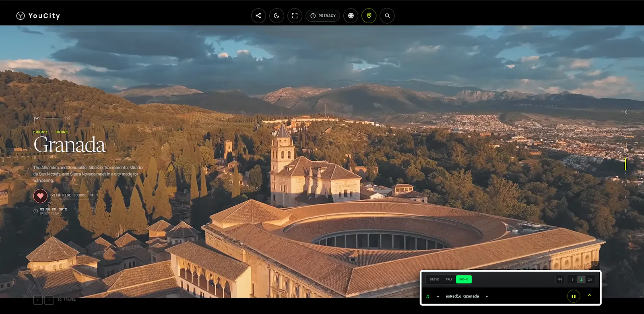The height and width of the screenshot is (314, 644).
Task: Click the right-side upper chevron arrow
Action: [x=625, y=112]
